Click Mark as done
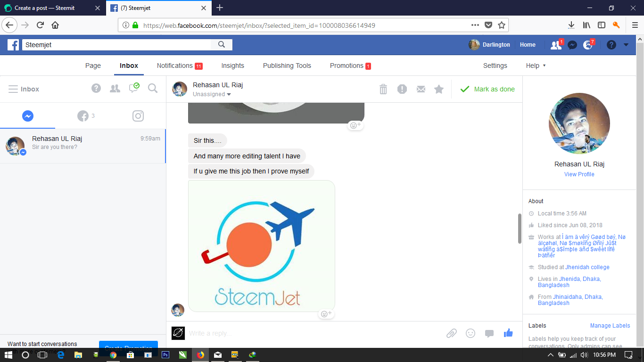This screenshot has height=362, width=644. [x=487, y=89]
